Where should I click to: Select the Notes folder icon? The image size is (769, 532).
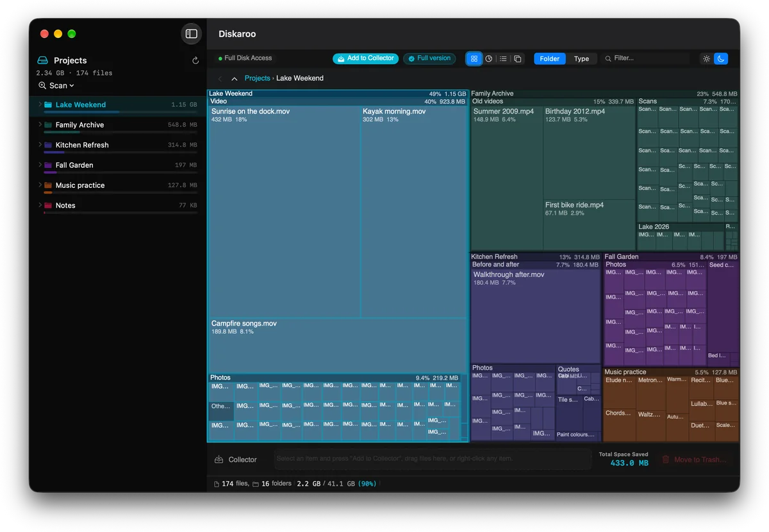click(48, 205)
